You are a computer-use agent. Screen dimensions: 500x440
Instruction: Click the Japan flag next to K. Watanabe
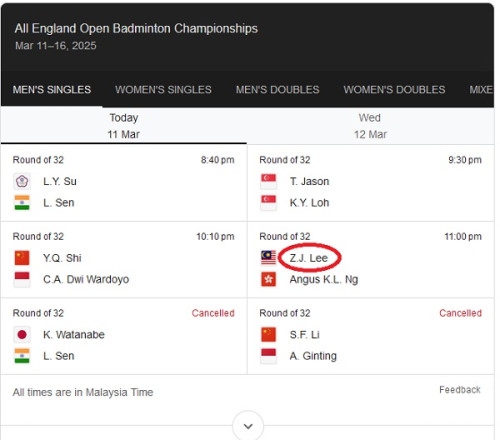(22, 335)
